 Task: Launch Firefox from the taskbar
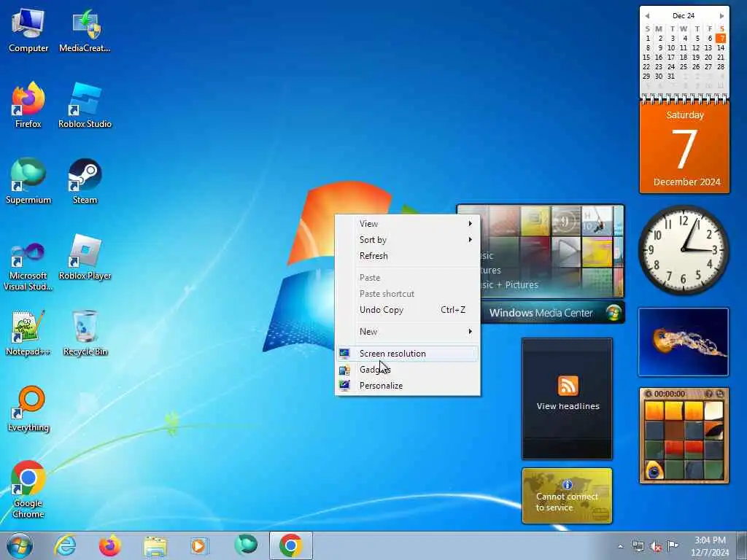[x=109, y=545]
